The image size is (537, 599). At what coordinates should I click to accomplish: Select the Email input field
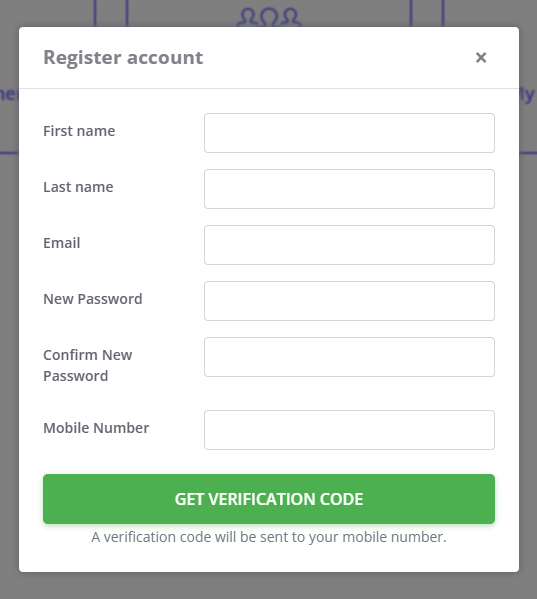point(349,245)
